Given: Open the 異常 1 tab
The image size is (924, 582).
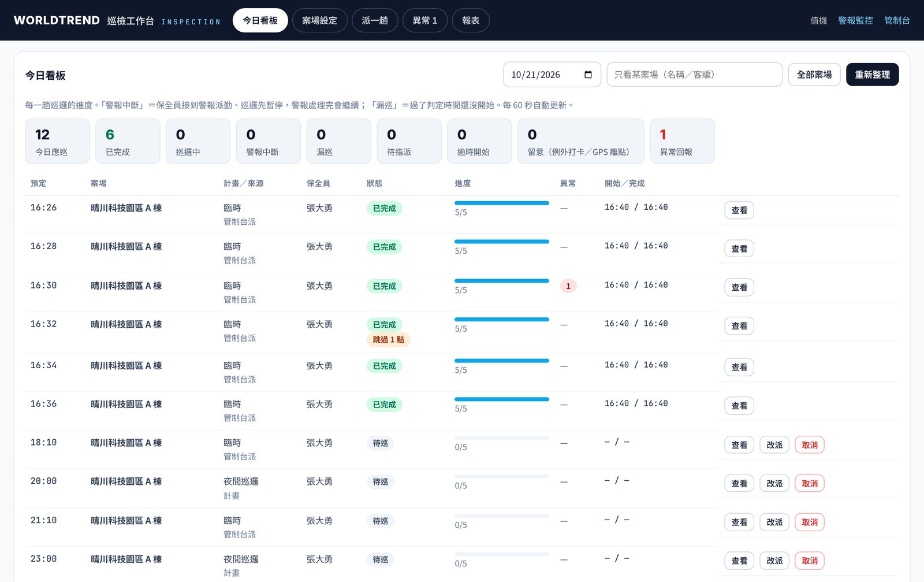Looking at the screenshot, I should point(424,20).
